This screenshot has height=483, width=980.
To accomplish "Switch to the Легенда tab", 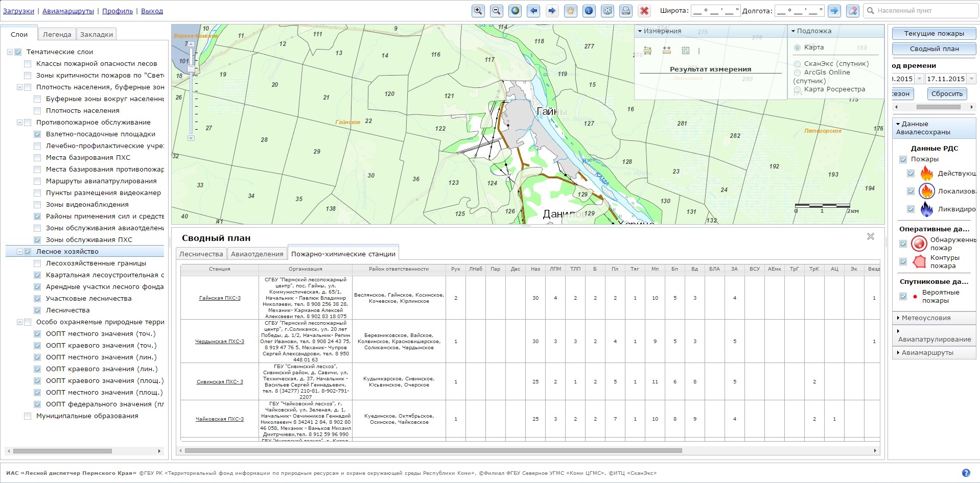I will tap(57, 34).
